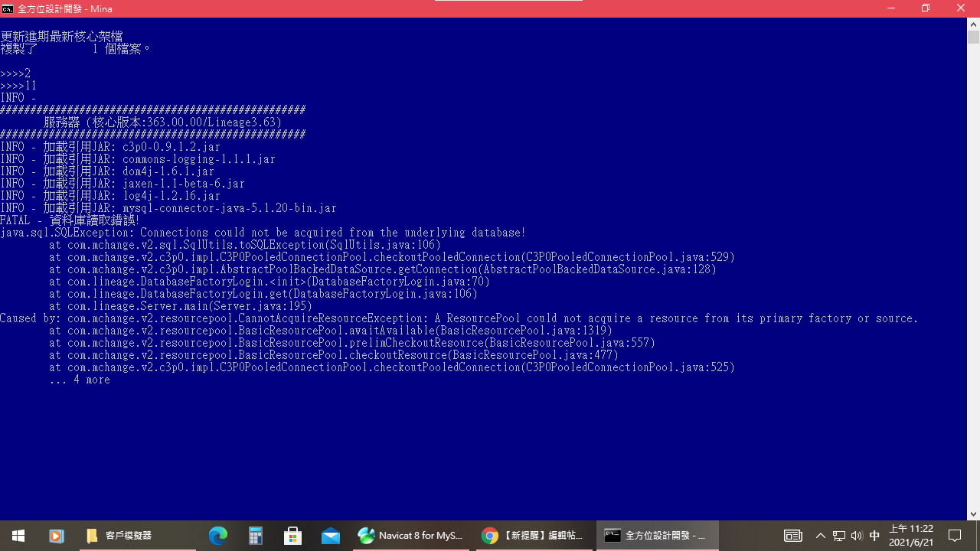Launch Microsoft Edge from the taskbar
Image resolution: width=980 pixels, height=551 pixels.
click(218, 536)
